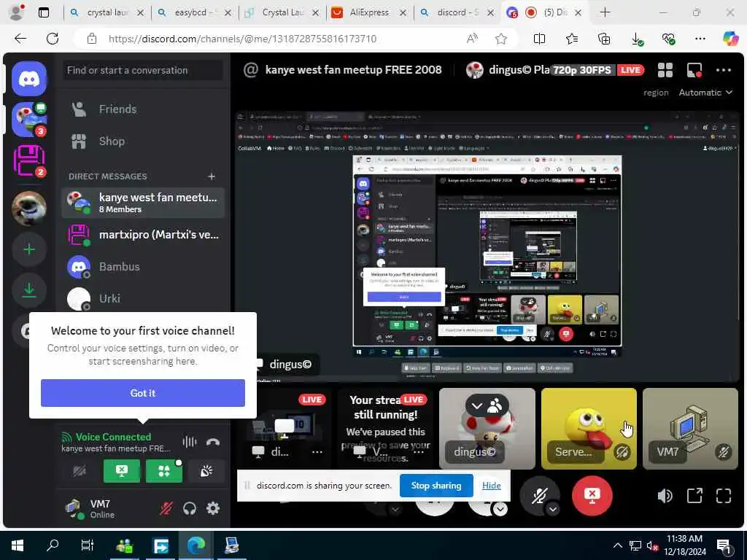Viewport: 747px width, 560px height.
Task: Open noise suppression waveform icon
Action: pos(189,442)
